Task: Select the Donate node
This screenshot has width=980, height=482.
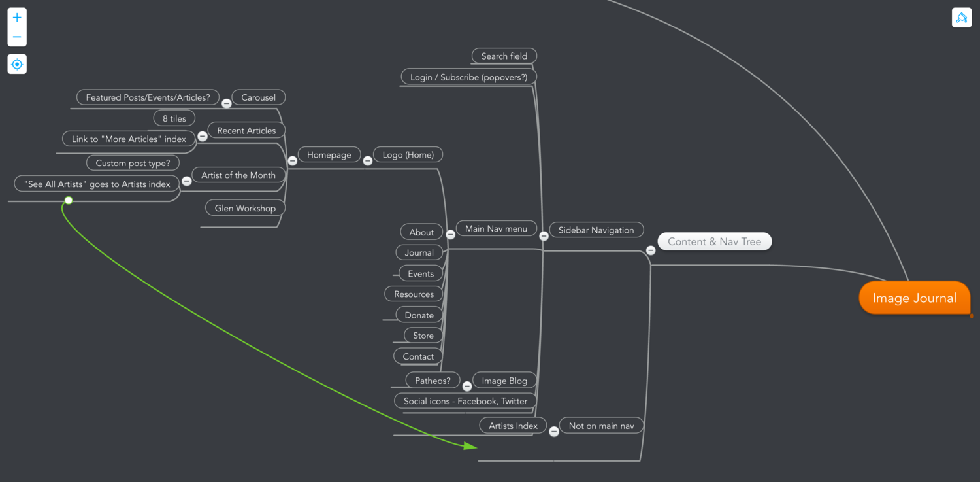Action: 419,315
